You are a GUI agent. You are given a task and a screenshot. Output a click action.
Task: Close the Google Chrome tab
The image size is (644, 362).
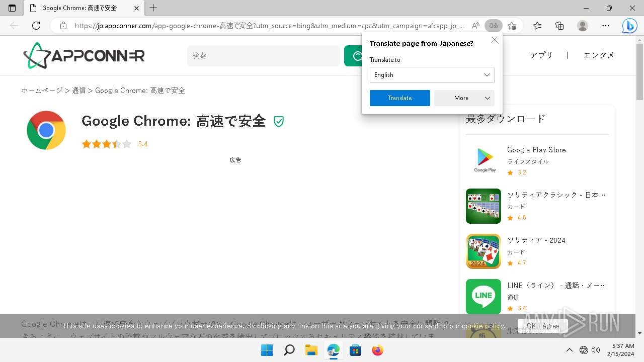(136, 8)
